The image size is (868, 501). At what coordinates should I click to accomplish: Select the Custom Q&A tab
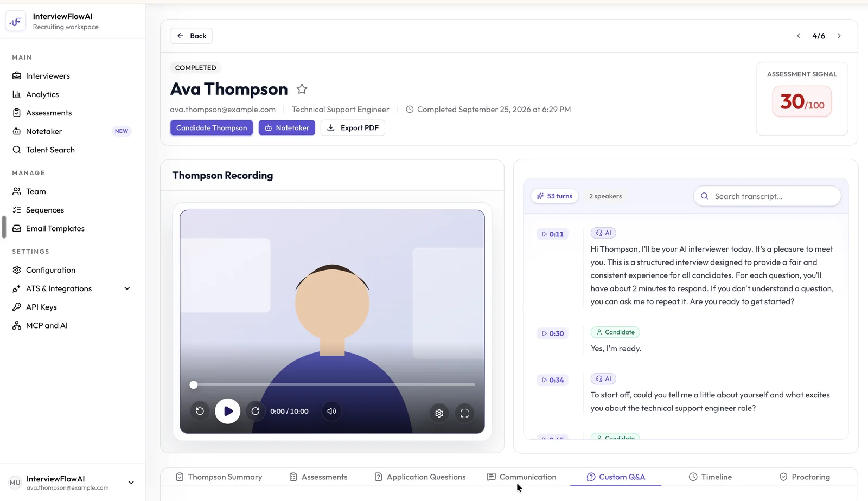pos(616,477)
